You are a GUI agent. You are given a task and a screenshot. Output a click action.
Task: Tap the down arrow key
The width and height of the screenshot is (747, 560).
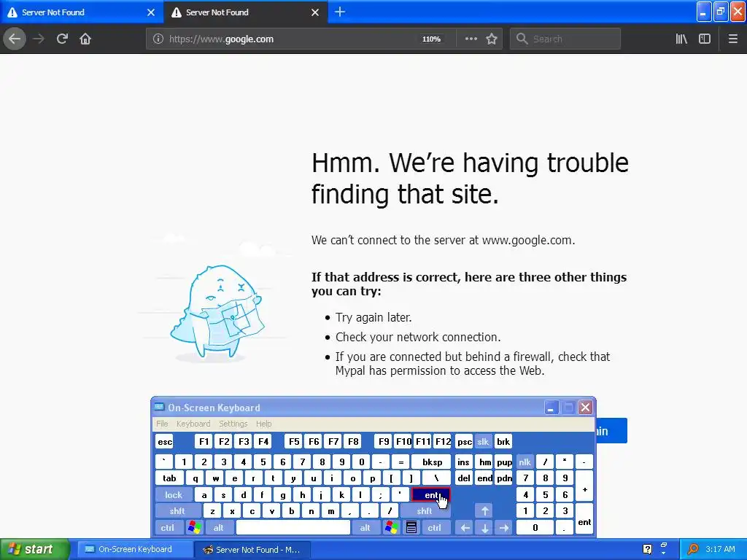[484, 528]
